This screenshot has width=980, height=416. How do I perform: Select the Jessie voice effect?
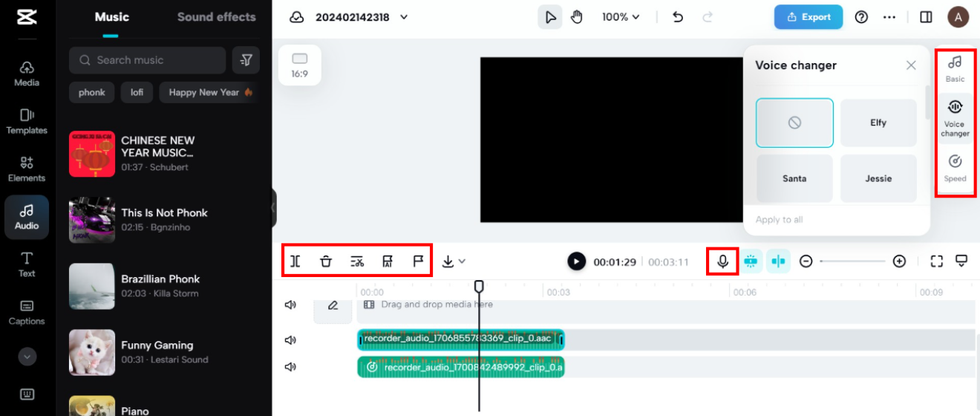pos(878,178)
